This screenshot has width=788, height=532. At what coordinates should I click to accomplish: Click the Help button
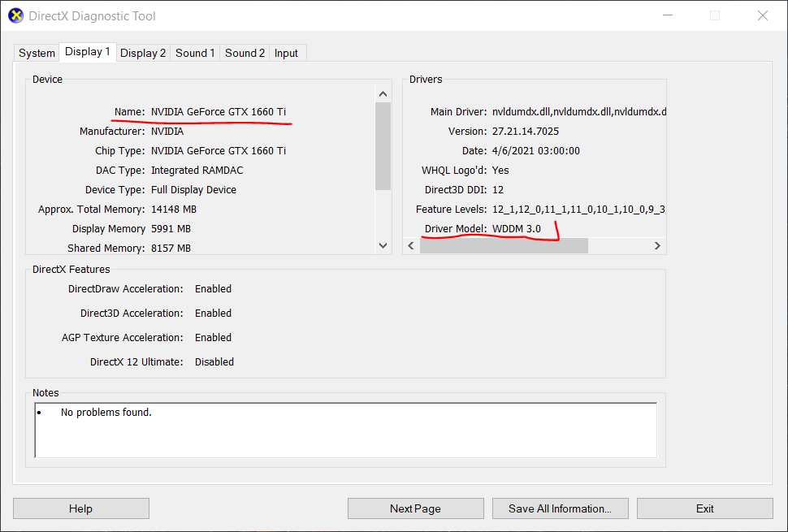pos(81,508)
